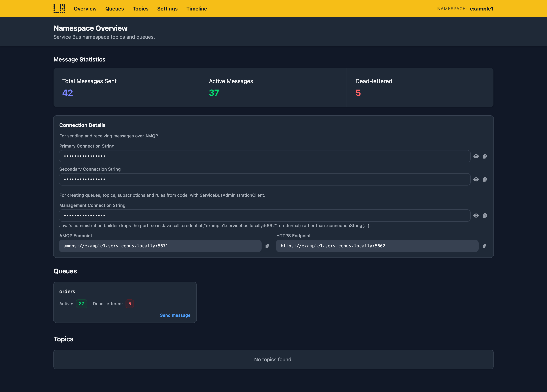Click the Java administration builder note
Image resolution: width=547 pixels, height=392 pixels.
[x=215, y=226]
